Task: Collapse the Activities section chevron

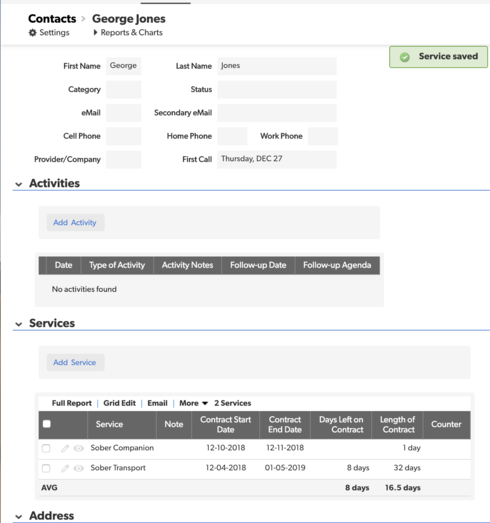Action: (x=19, y=184)
